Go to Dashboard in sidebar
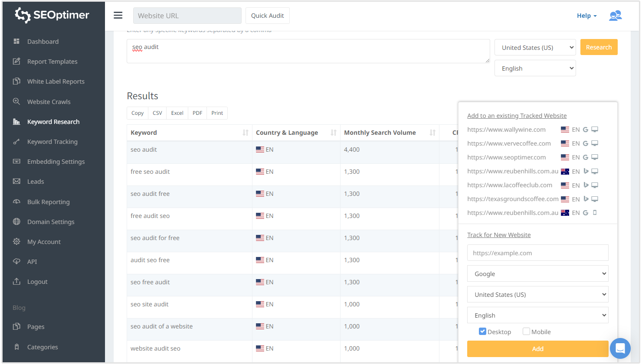Screen dimensions: 642x364 tap(43, 42)
